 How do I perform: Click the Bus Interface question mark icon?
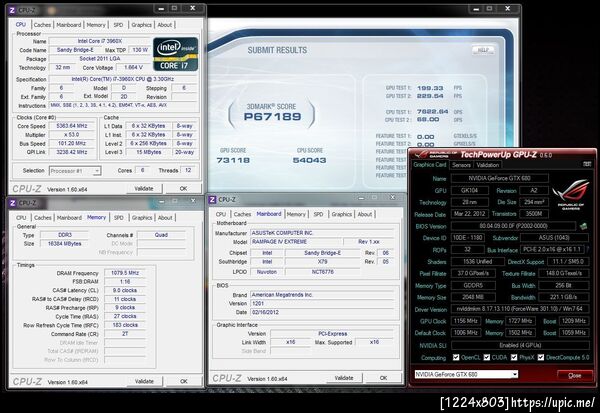tap(588, 250)
